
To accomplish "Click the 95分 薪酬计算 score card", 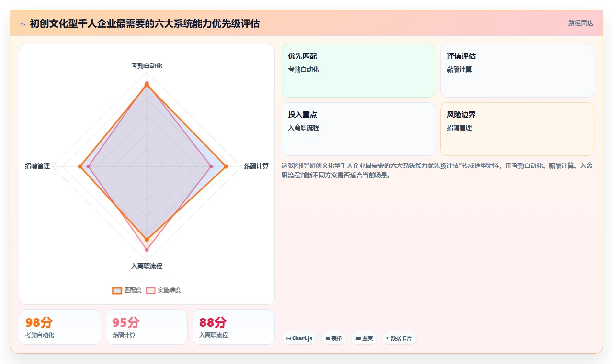I will [x=147, y=327].
